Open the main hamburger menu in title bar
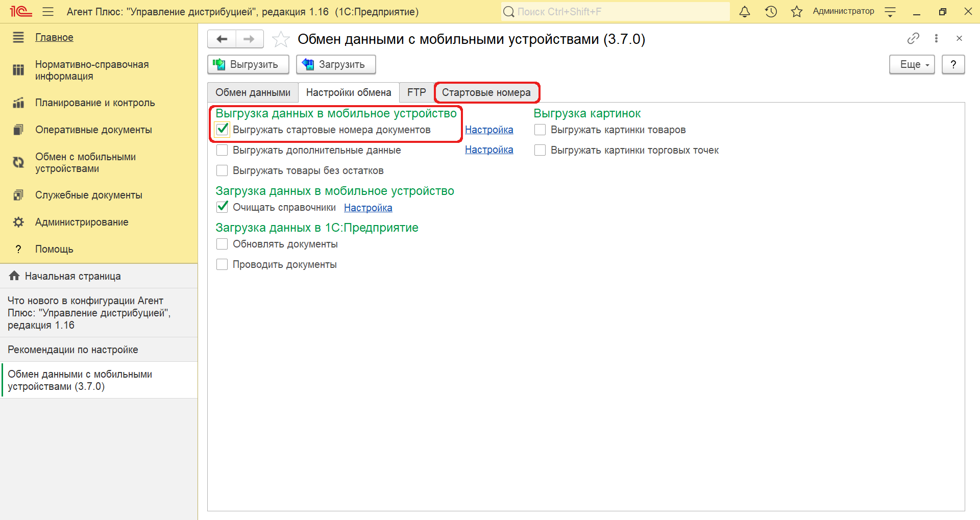980x520 pixels. [x=48, y=12]
